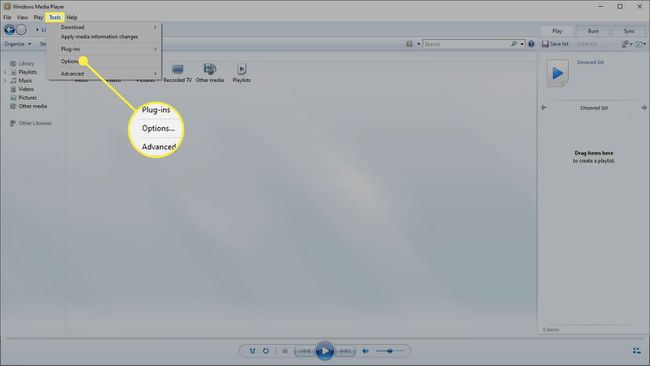Mute the sound with speaker icon

366,351
